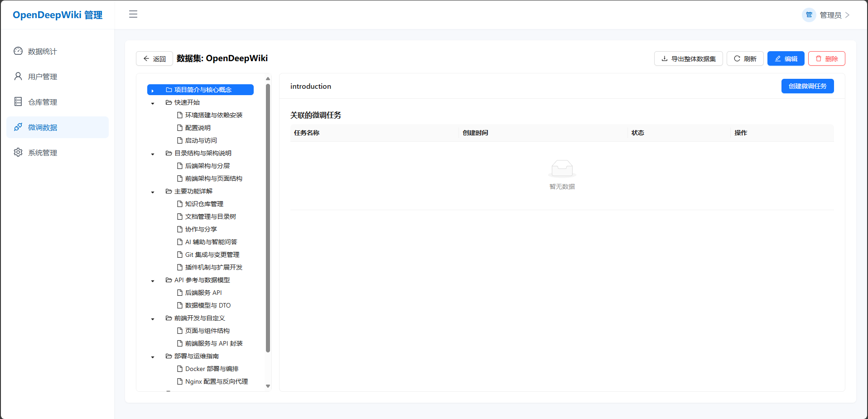Click the admin avatar icon
This screenshot has width=868, height=419.
pos(809,15)
